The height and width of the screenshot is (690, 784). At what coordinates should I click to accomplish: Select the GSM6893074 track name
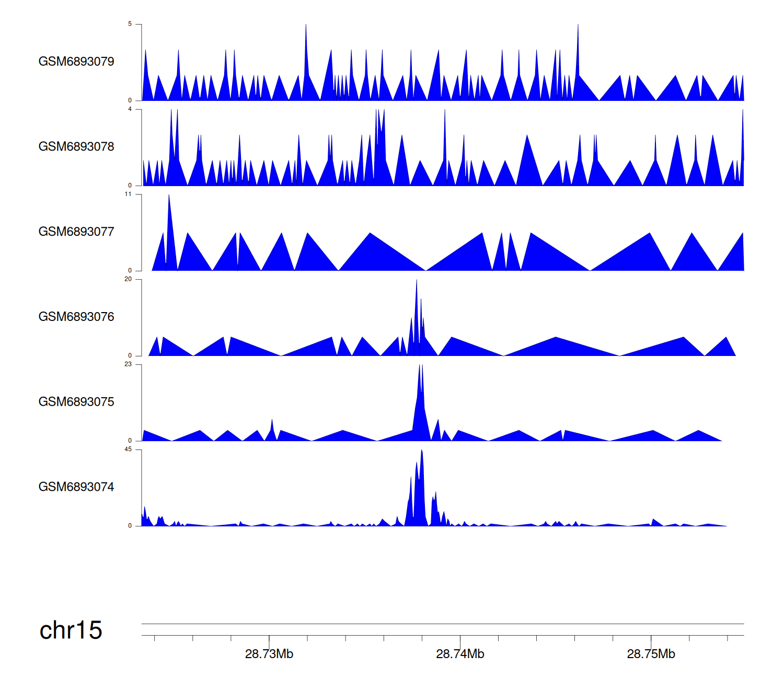76,487
